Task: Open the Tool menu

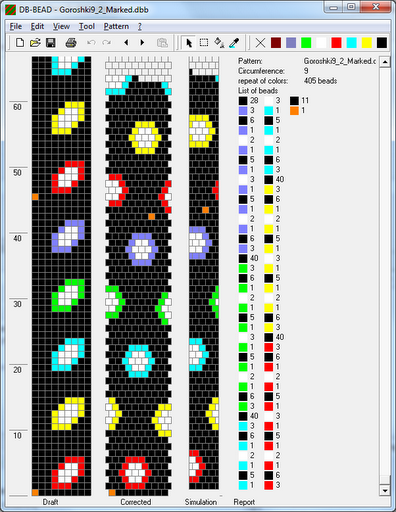Action: click(x=87, y=26)
